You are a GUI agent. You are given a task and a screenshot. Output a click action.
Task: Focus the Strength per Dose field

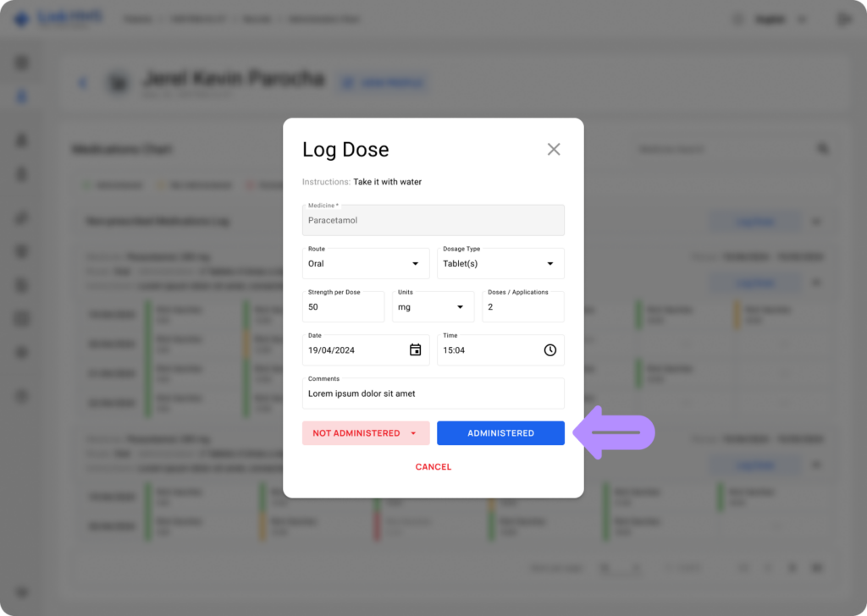(343, 306)
